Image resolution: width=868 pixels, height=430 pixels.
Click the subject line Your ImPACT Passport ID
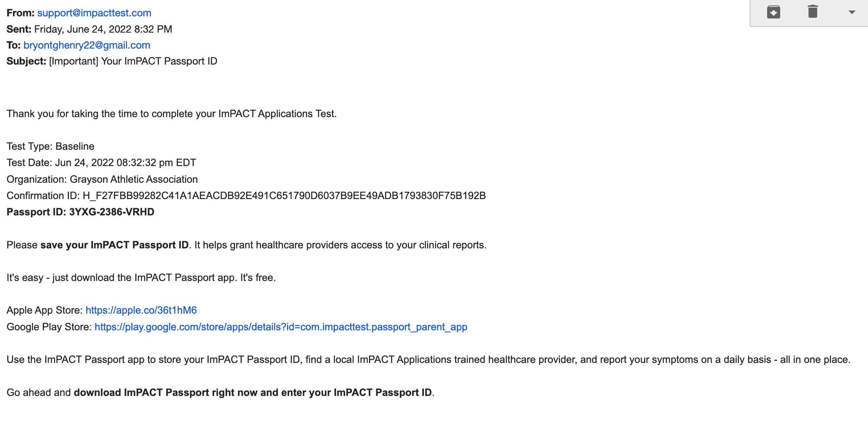click(x=159, y=61)
